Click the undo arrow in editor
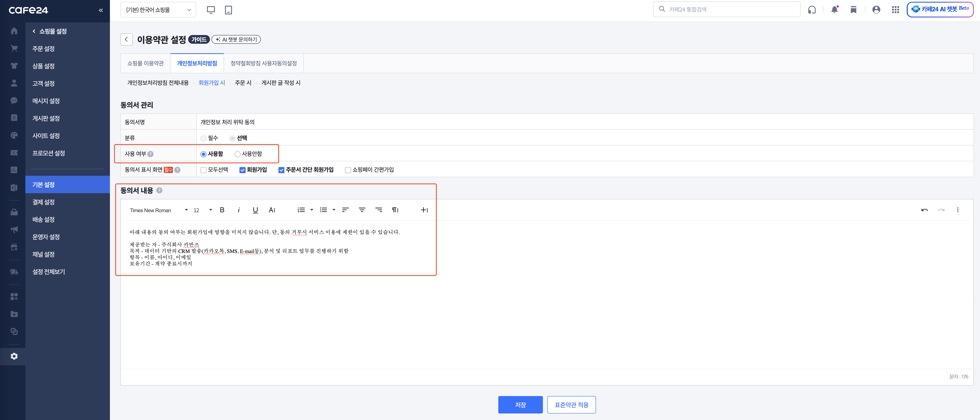This screenshot has height=420, width=980. (925, 210)
